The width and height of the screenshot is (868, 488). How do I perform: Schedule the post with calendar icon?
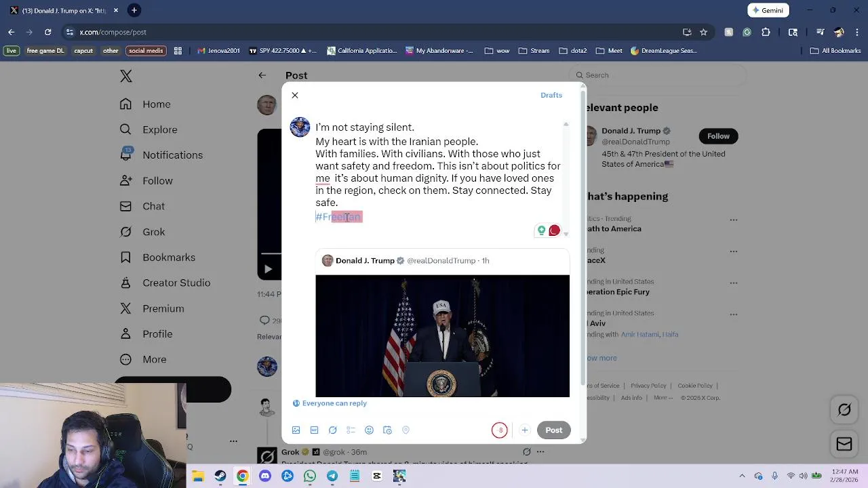[x=387, y=430]
